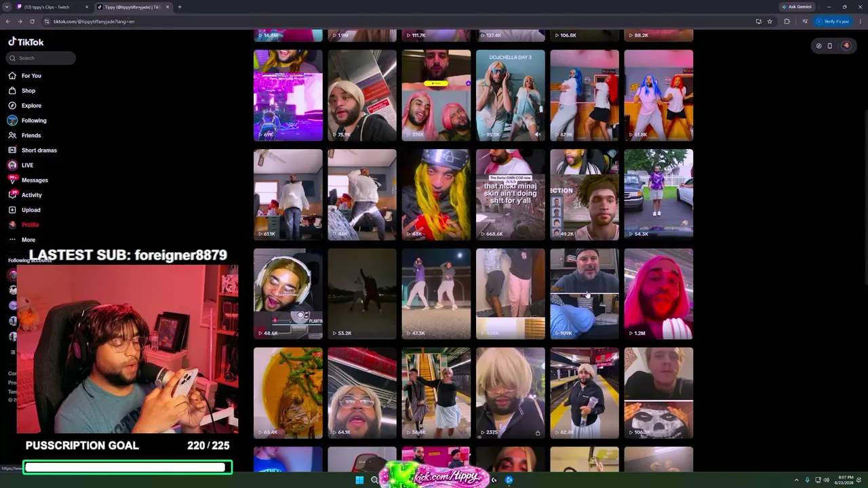The width and height of the screenshot is (868, 488).
Task: Open the food plate video with 63.4K views
Action: click(x=288, y=393)
